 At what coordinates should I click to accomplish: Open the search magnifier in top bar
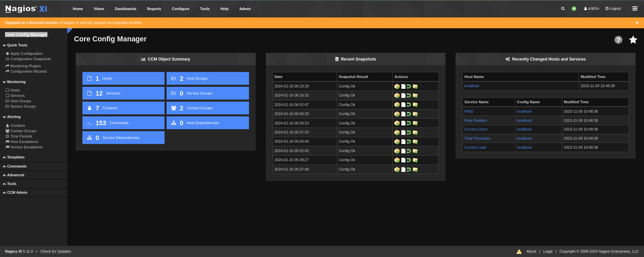coord(563,9)
